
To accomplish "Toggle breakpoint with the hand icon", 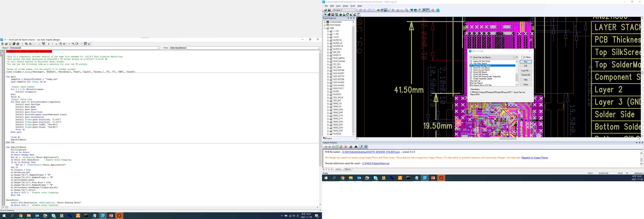I will [x=61, y=44].
